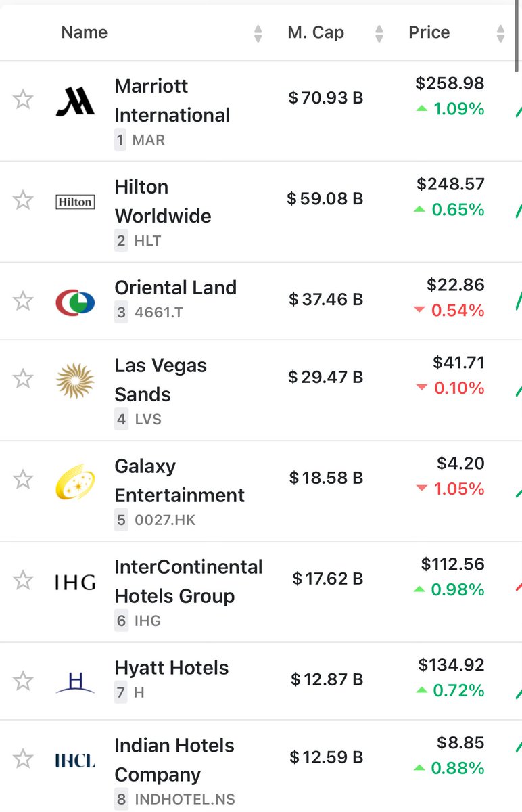The width and height of the screenshot is (522, 812).
Task: Click the Las Vegas Sands sunburst logo
Action: 75,380
